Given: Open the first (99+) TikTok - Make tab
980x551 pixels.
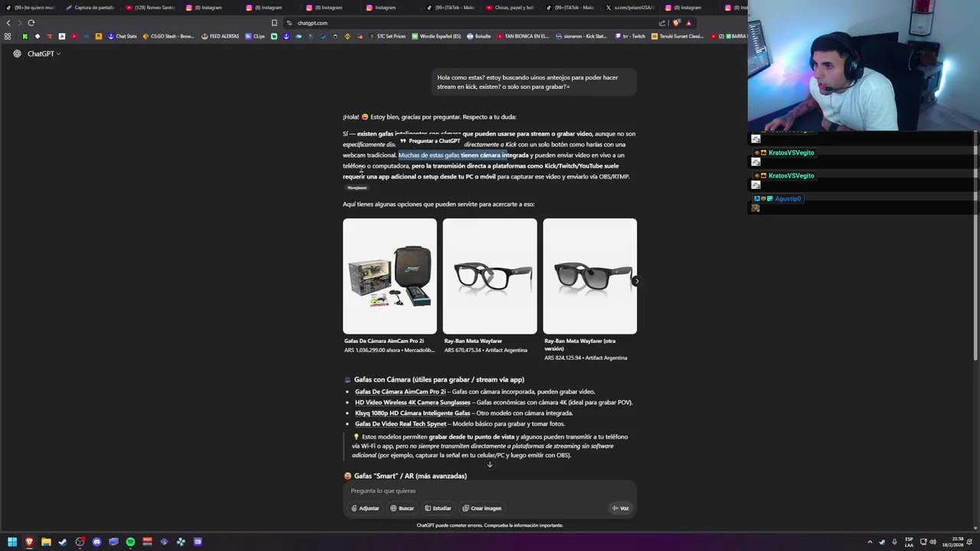Looking at the screenshot, I should tap(451, 8).
